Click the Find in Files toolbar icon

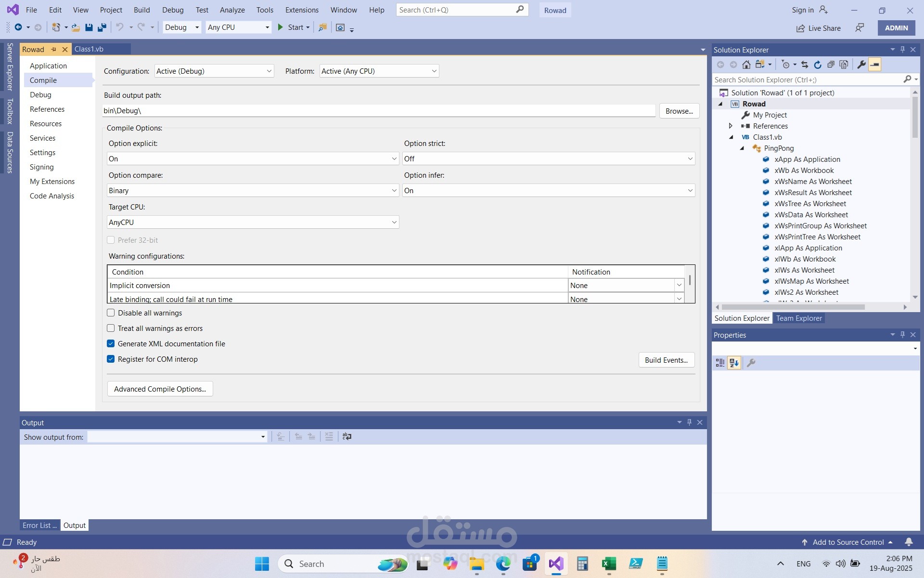tap(322, 27)
